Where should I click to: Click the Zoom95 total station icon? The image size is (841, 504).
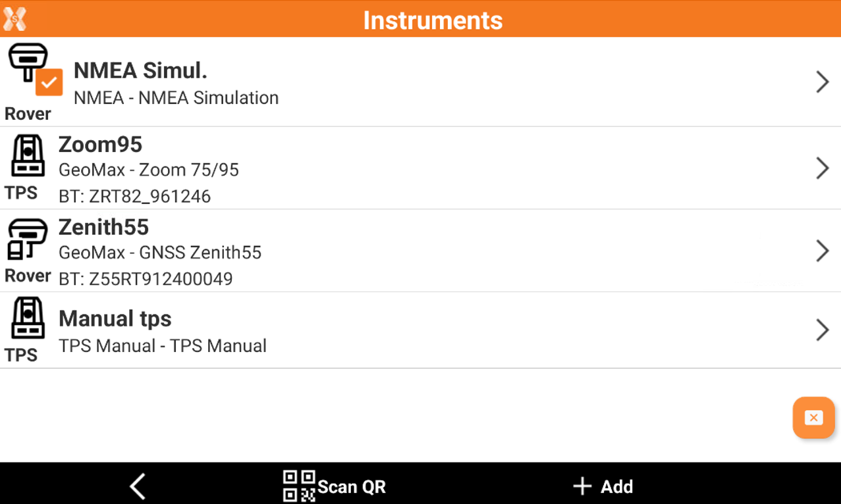(28, 156)
